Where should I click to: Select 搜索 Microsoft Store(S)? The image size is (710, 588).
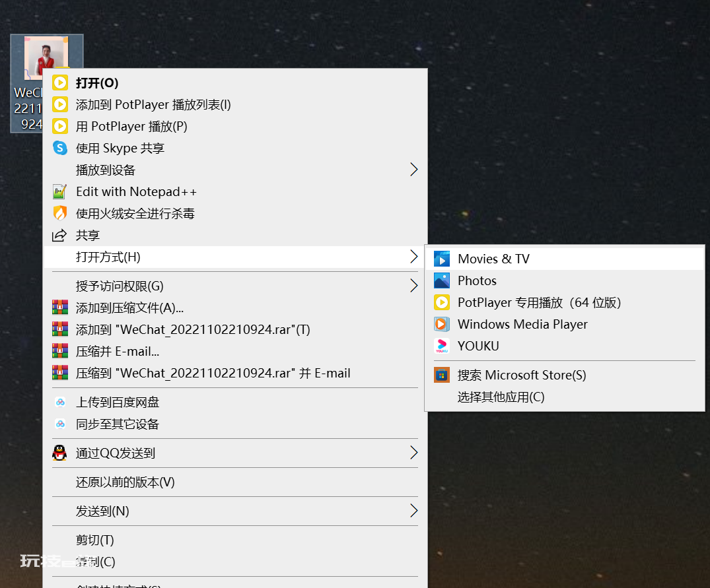tap(565, 375)
